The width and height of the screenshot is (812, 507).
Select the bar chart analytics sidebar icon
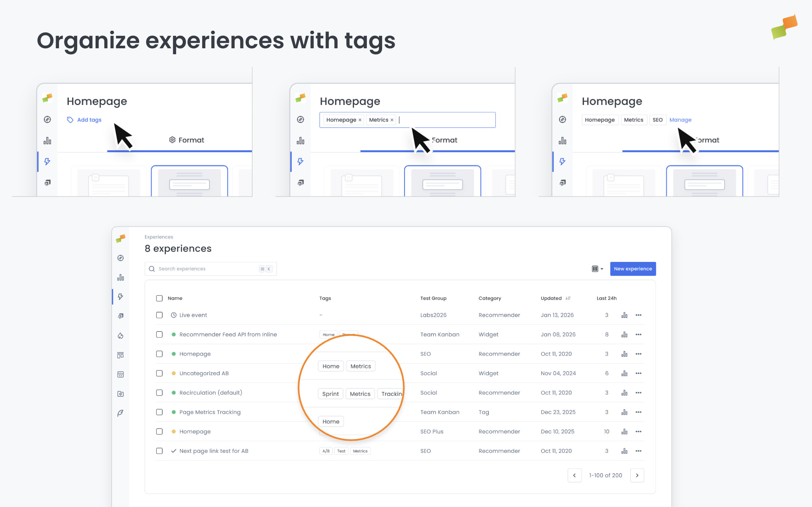(121, 277)
